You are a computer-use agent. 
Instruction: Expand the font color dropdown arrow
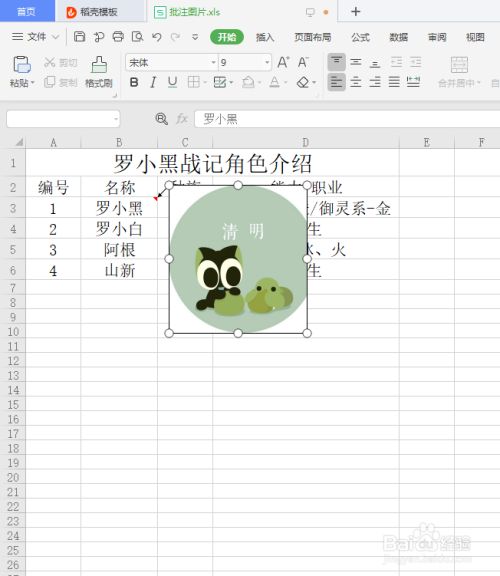[285, 82]
